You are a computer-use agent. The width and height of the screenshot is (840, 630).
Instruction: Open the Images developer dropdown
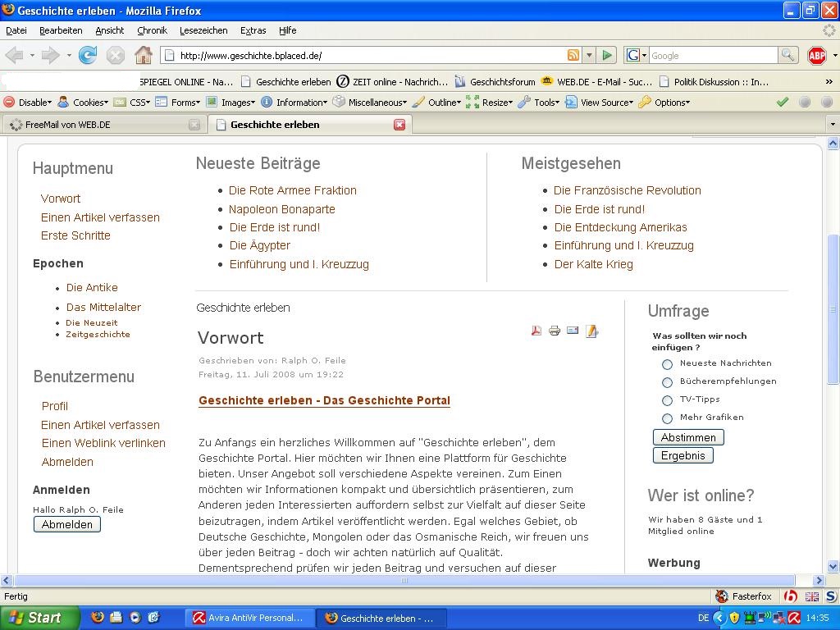click(x=231, y=103)
